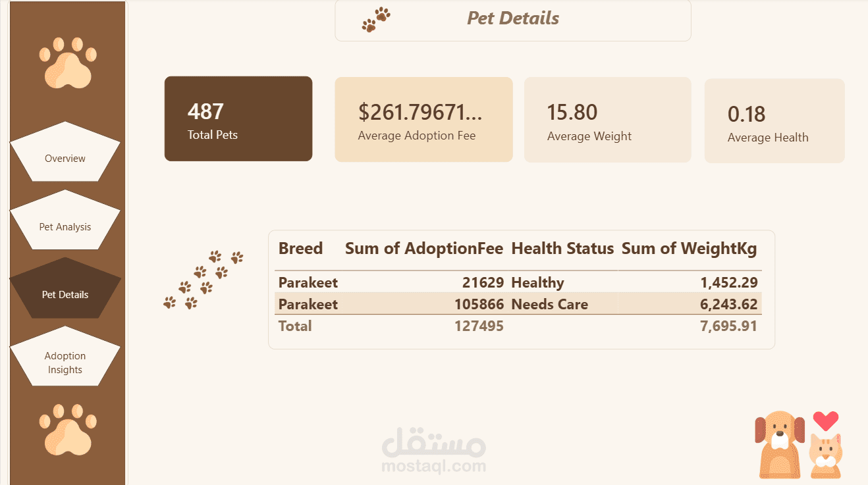Click the paw print trail left of table
868x485 pixels.
point(203,280)
